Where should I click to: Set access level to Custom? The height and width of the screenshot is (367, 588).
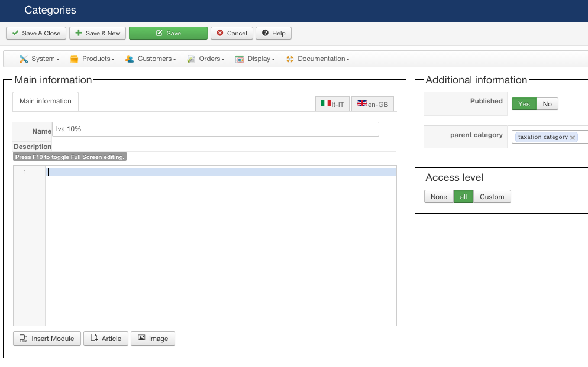(x=492, y=197)
